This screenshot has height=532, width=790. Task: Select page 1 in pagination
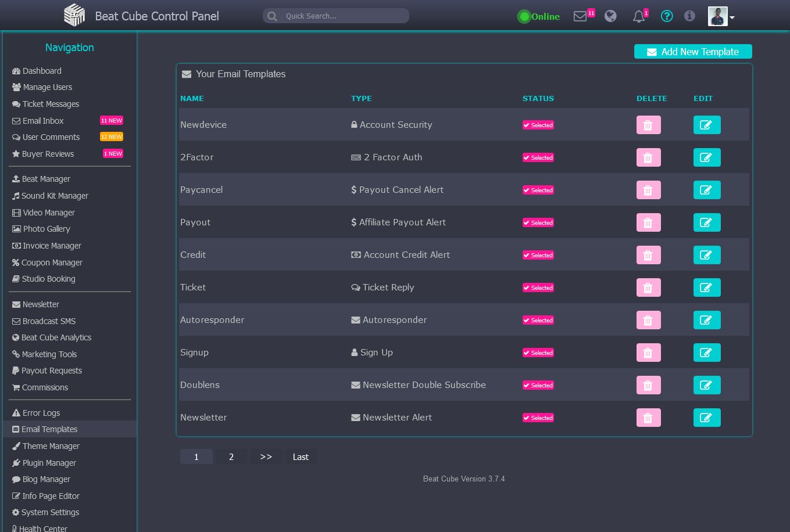point(196,456)
